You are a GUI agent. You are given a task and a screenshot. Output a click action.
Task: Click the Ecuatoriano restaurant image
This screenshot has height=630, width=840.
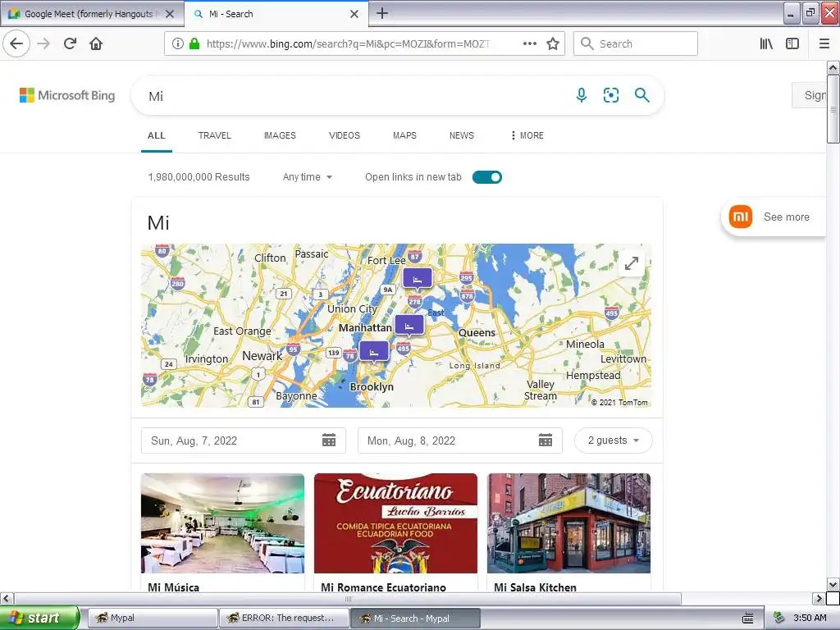[396, 523]
